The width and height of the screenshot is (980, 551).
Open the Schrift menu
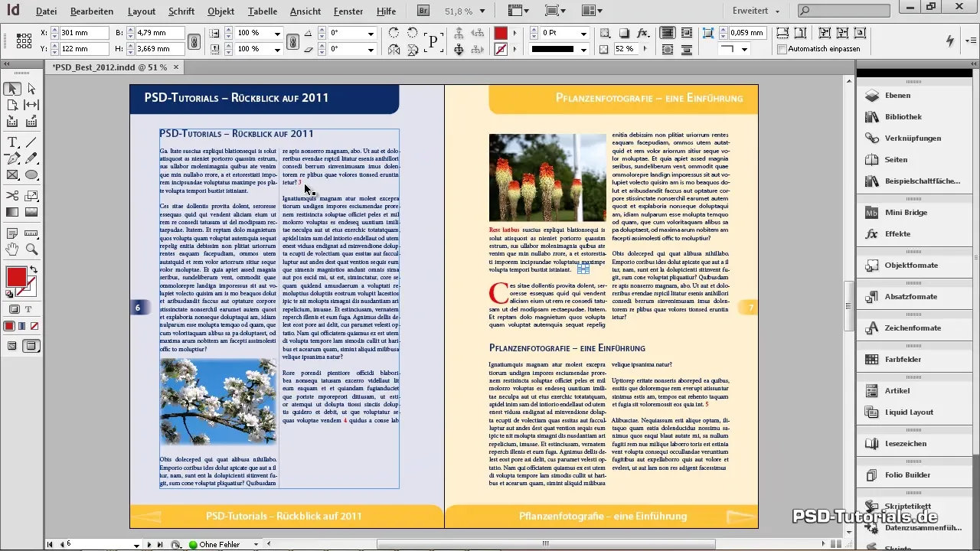[x=181, y=11]
